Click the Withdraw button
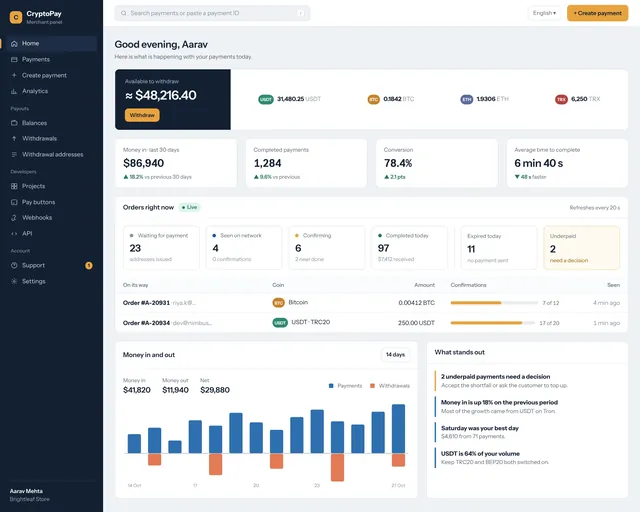The image size is (640, 512). 142,115
